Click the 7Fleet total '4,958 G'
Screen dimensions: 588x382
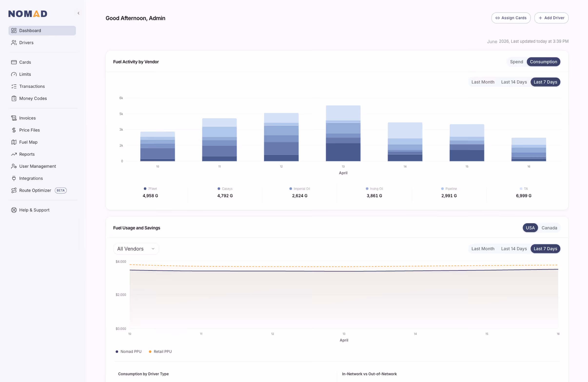point(150,196)
